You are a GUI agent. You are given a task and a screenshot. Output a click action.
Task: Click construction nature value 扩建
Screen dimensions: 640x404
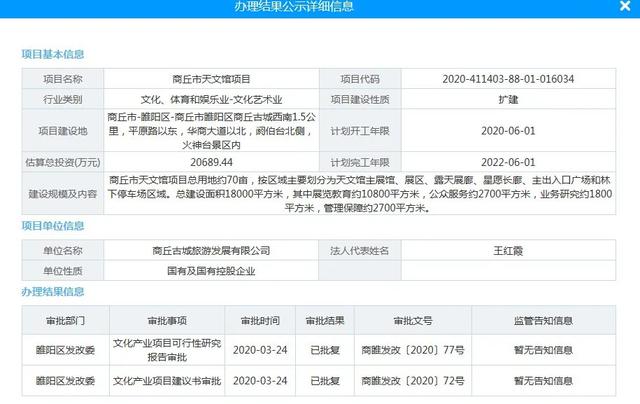(508, 100)
